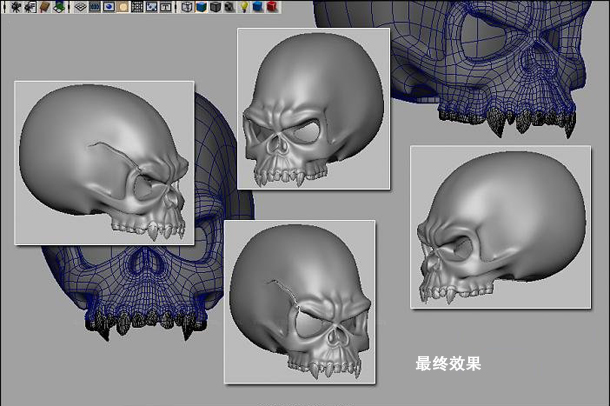Screen dimensions: 610x406
Task: Click the select camera icon
Action: tap(16, 7)
